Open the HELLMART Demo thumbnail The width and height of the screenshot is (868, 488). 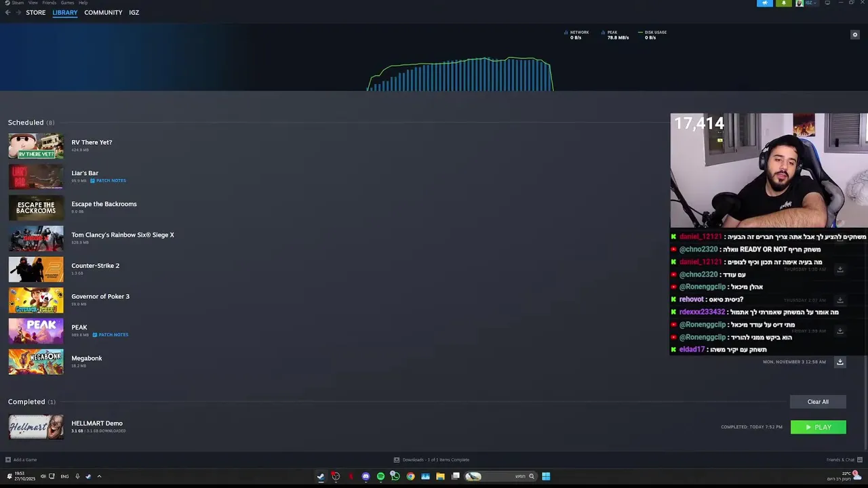[36, 427]
